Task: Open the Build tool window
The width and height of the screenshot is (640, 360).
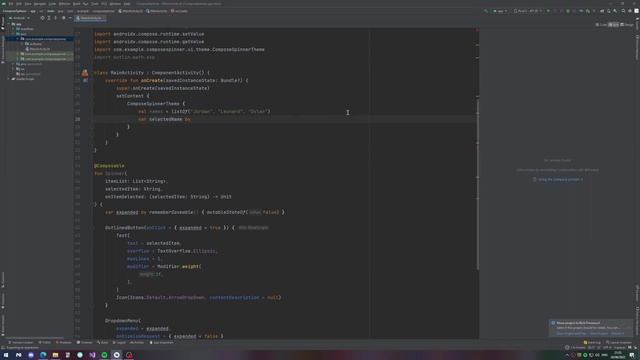Action: 102,342
